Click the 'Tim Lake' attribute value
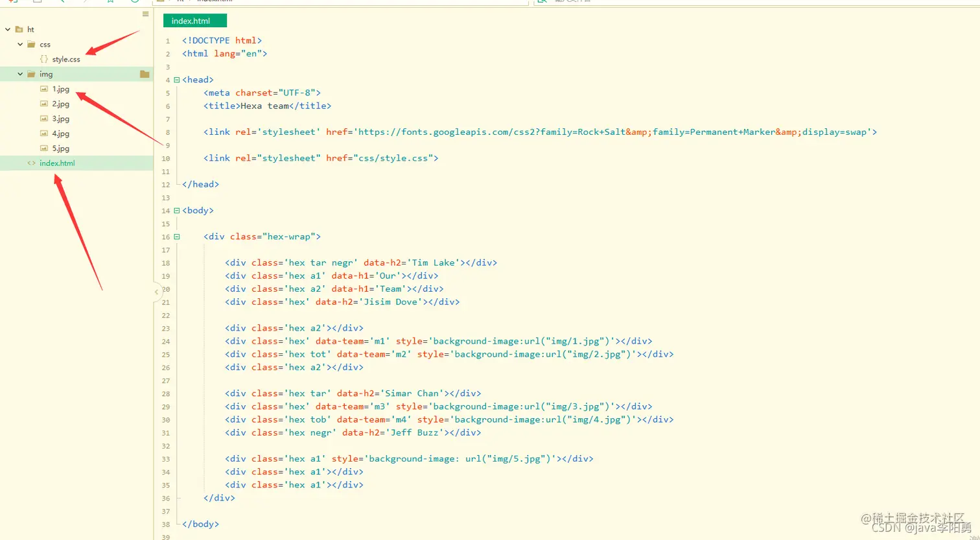This screenshot has height=540, width=980. point(434,263)
